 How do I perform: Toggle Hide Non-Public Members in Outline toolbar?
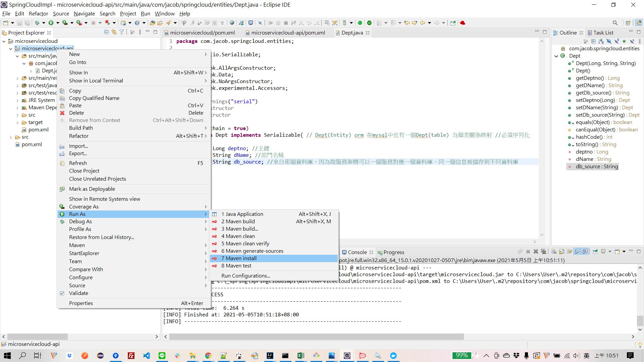pos(624,41)
